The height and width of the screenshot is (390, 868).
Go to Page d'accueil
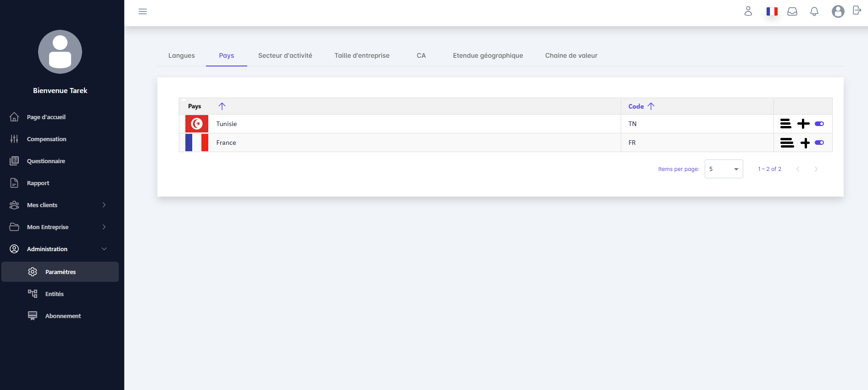(x=46, y=117)
